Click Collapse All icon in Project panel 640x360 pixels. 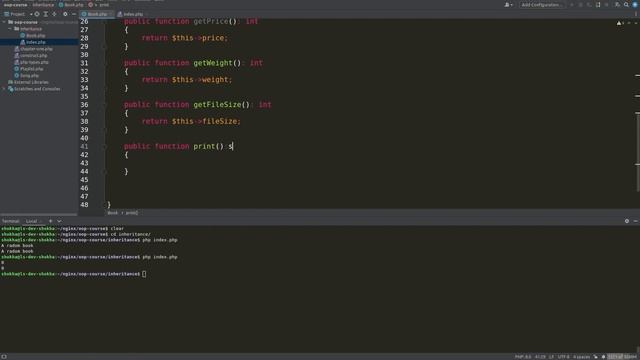pos(55,14)
